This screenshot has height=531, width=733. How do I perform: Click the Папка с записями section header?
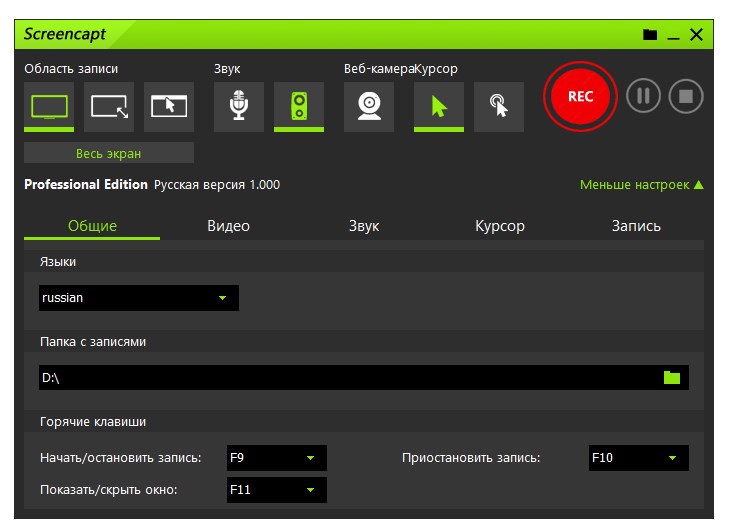point(93,342)
